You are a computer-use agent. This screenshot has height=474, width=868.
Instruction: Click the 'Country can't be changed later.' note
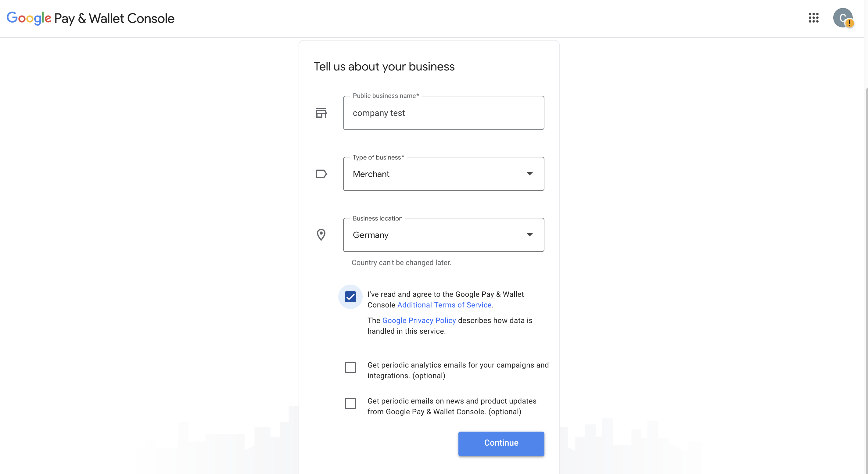tap(401, 262)
